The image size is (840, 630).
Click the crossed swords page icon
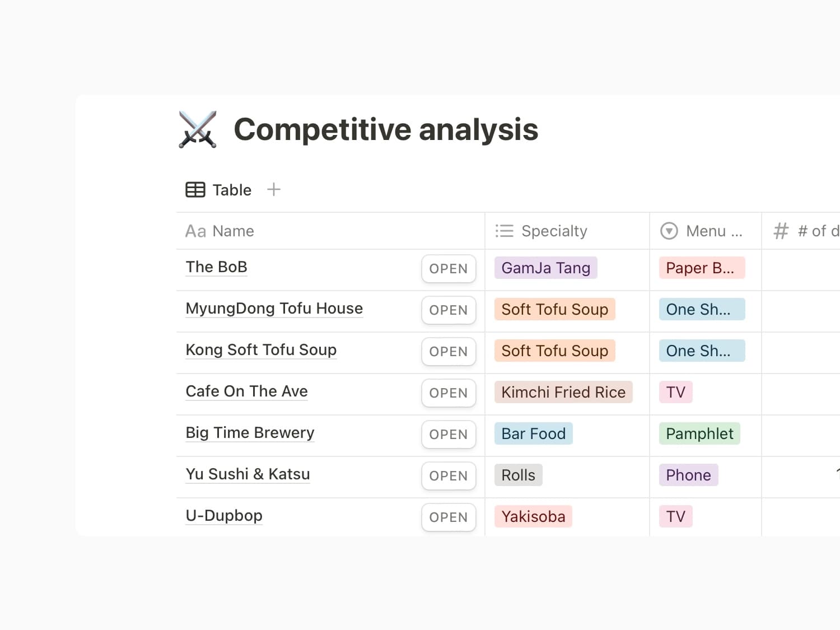click(x=197, y=130)
